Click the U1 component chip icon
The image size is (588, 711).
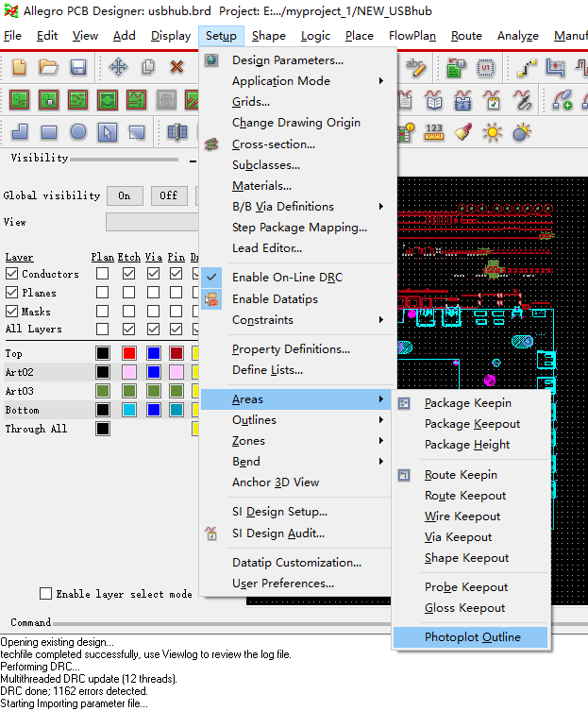pos(485,68)
